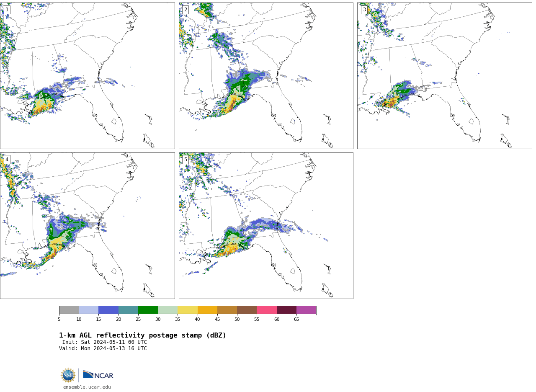
Task: Open ensemble member 1 reflectivity map
Action: click(x=87, y=76)
